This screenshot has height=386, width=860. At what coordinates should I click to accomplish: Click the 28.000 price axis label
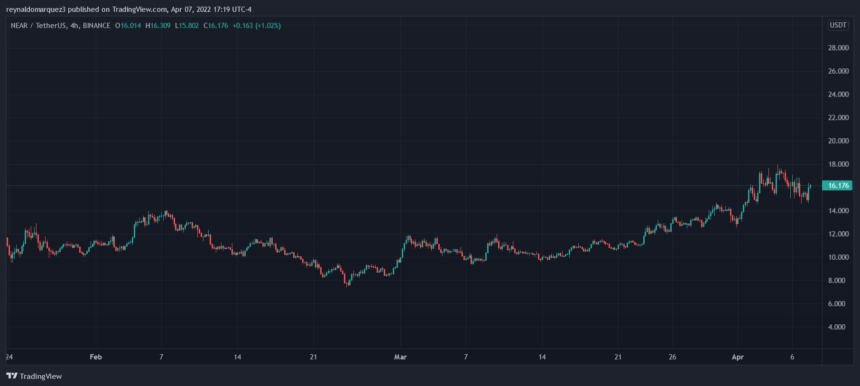pos(839,48)
